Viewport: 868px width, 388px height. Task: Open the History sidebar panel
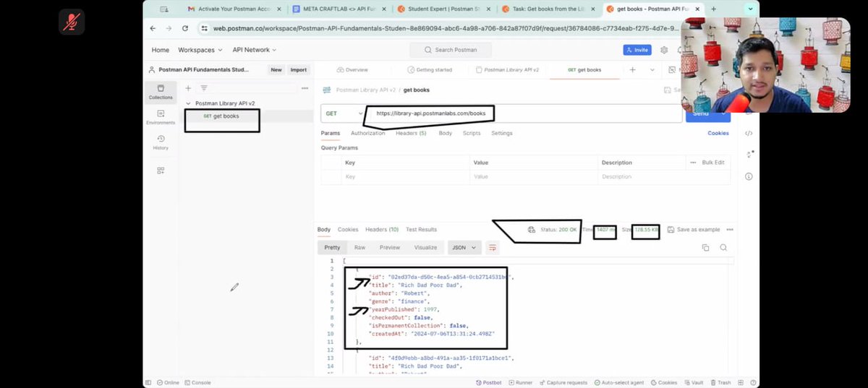tap(161, 142)
